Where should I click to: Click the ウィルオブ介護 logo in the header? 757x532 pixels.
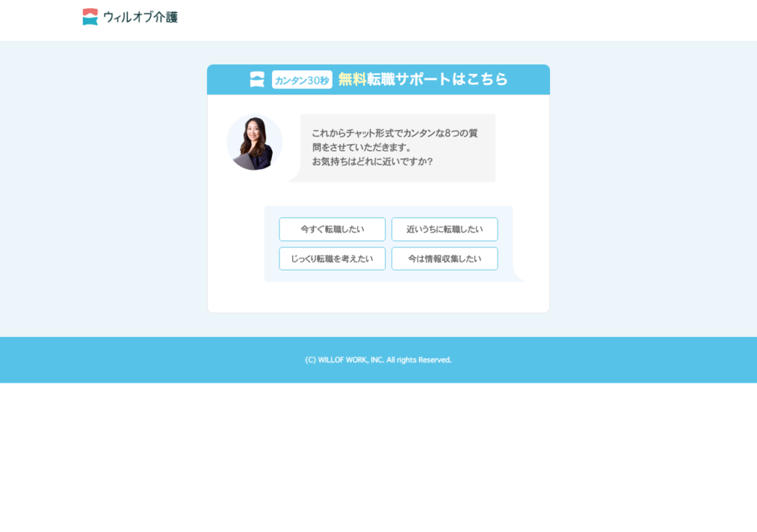[x=130, y=17]
